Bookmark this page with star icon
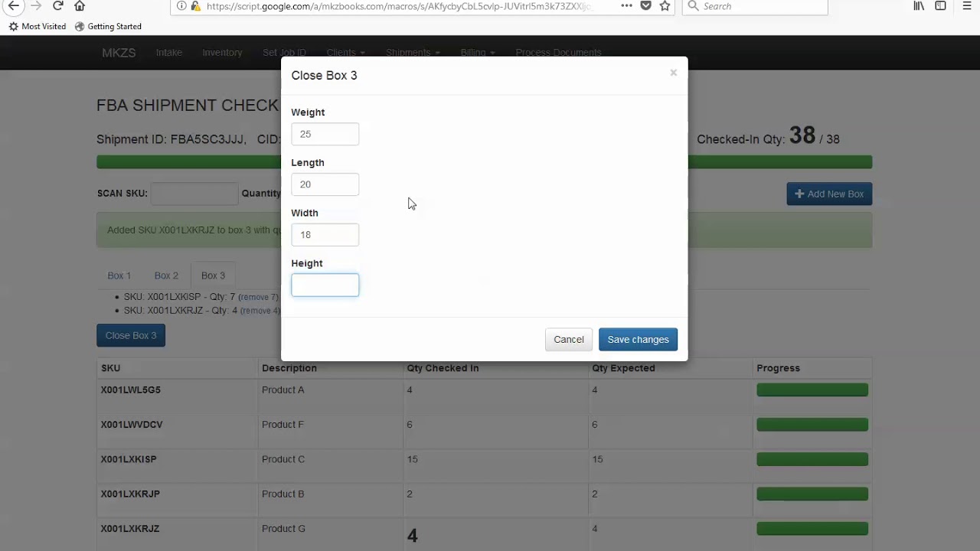Image resolution: width=980 pixels, height=551 pixels. [x=665, y=6]
